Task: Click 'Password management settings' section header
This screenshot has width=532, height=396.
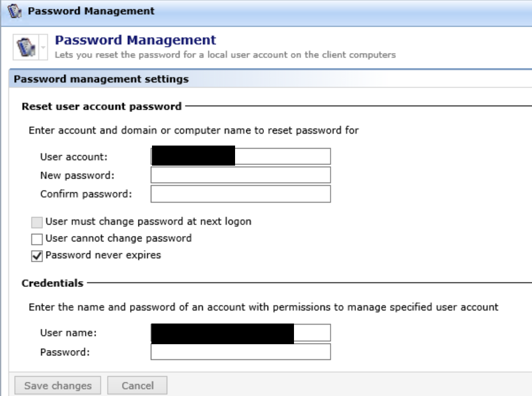Action: (101, 79)
